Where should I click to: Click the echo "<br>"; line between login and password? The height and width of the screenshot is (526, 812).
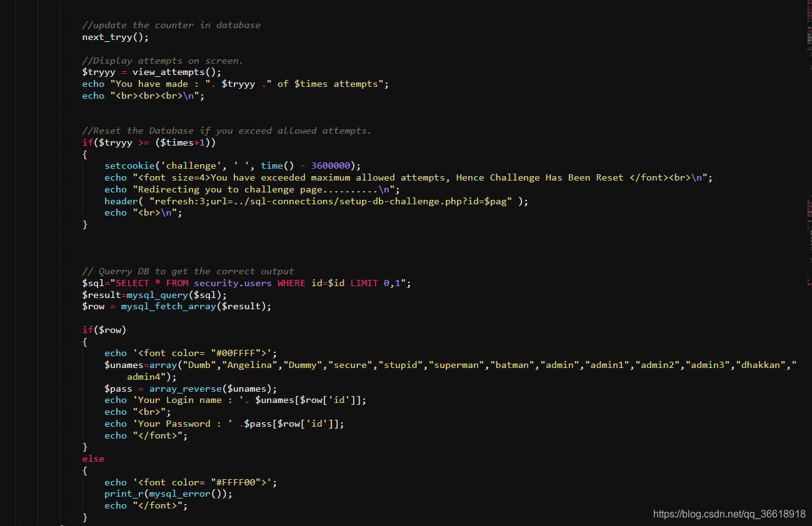[x=138, y=412]
